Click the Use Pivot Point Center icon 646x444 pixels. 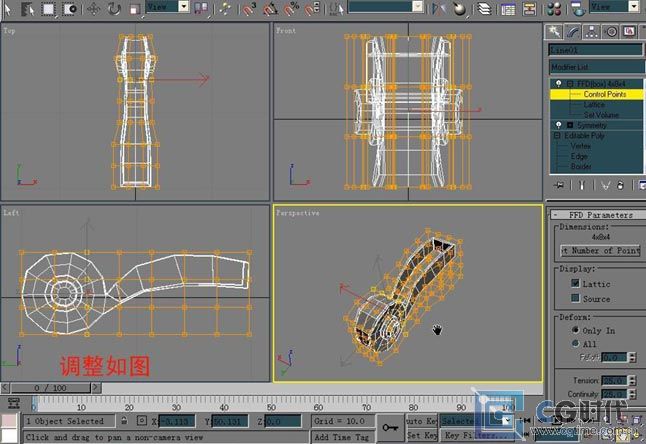201,9
